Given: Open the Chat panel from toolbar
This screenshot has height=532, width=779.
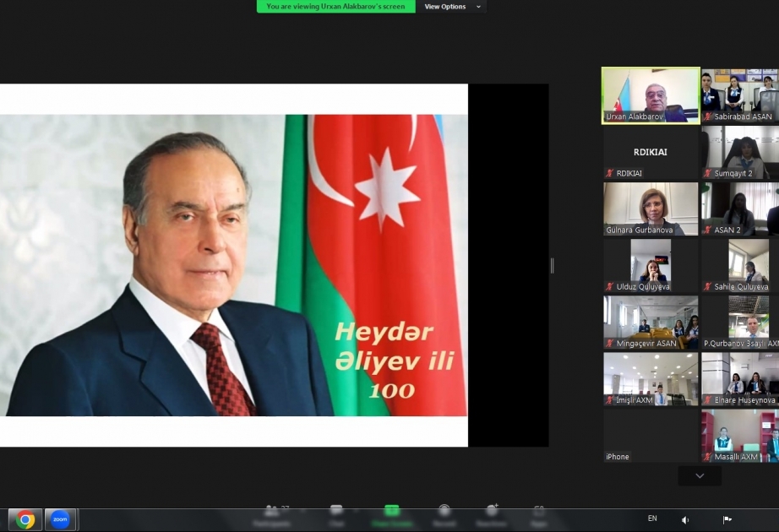Looking at the screenshot, I should [336, 516].
